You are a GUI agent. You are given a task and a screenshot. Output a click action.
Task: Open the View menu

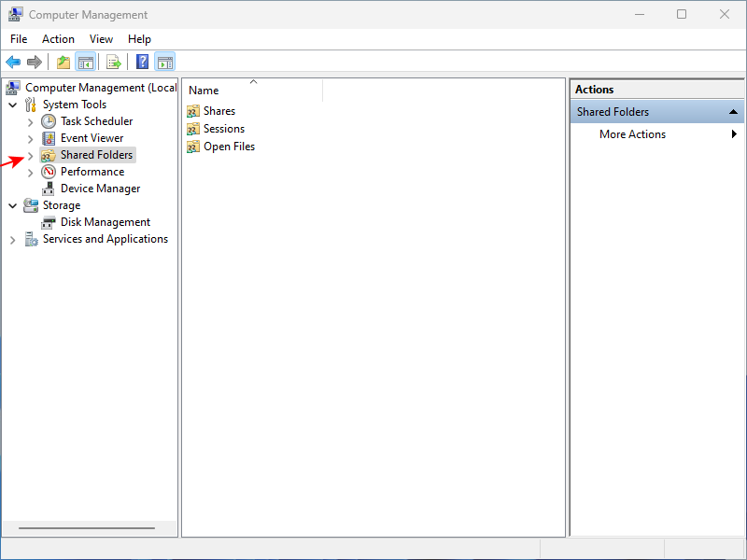[101, 39]
